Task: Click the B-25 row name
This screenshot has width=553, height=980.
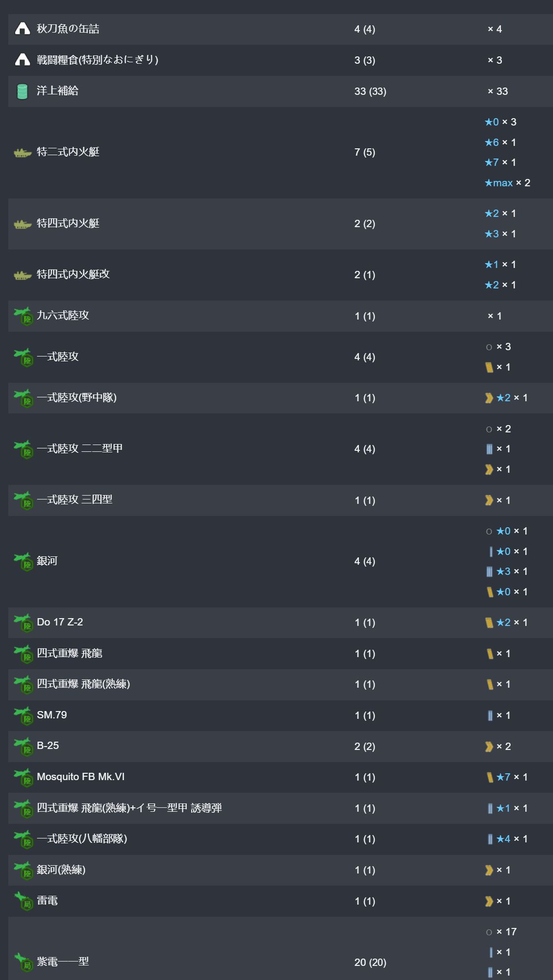Action: coord(48,746)
